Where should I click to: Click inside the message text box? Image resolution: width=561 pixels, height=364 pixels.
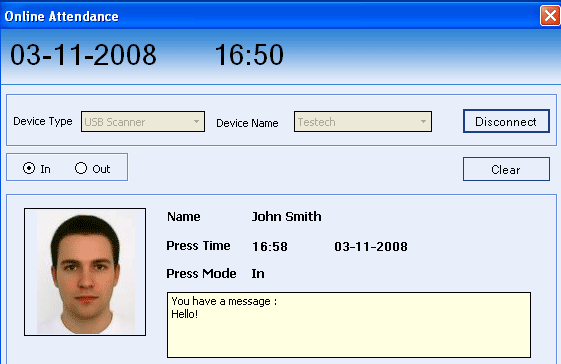[x=349, y=325]
